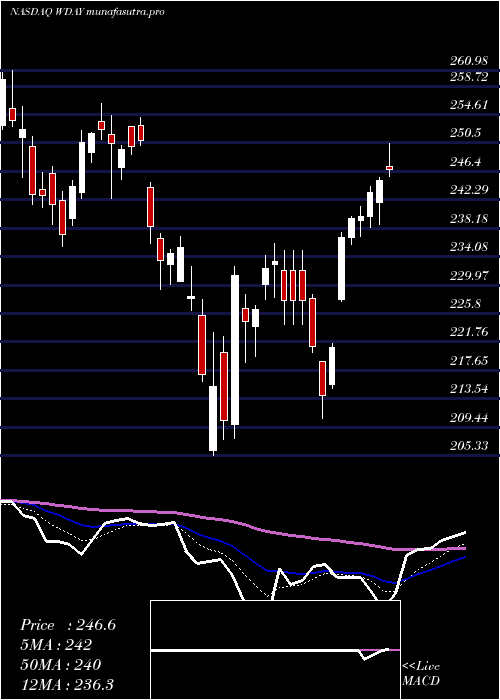
Task: Click the 260.98 price level label
Action: [469, 61]
